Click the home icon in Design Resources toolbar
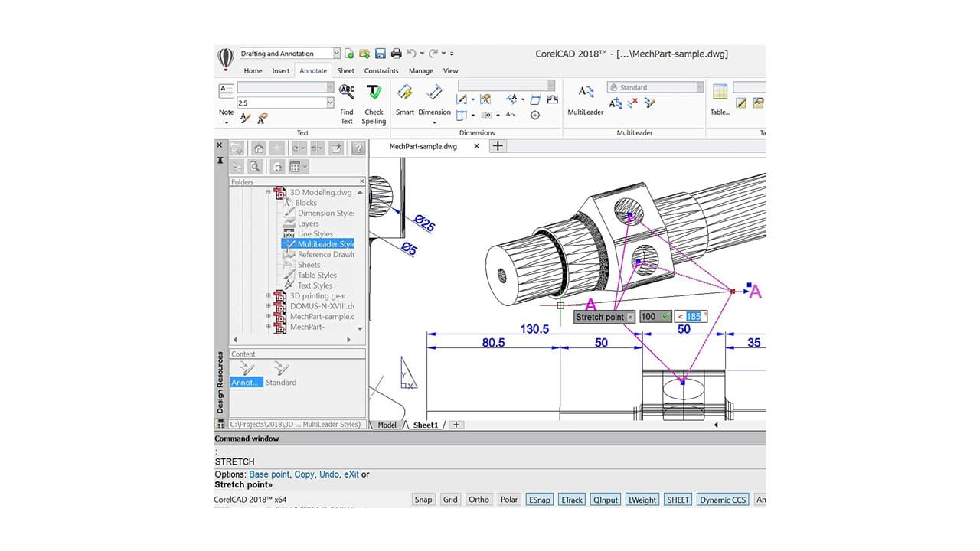The image size is (980, 551). (258, 148)
